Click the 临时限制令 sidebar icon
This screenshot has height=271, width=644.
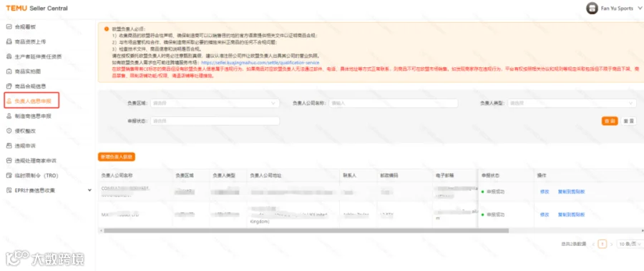pyautogui.click(x=9, y=175)
